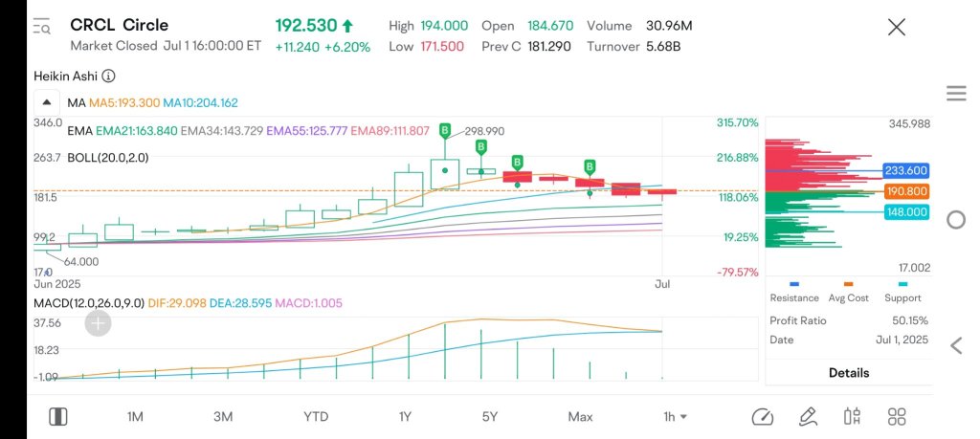Click the EMA34:143.729 indicator label
Image resolution: width=980 pixels, height=439 pixels.
pos(222,131)
